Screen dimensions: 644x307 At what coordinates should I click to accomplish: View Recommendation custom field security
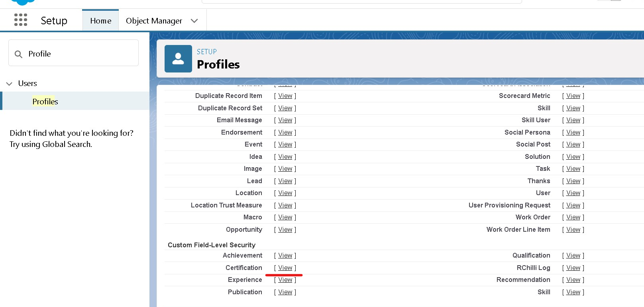(573, 280)
